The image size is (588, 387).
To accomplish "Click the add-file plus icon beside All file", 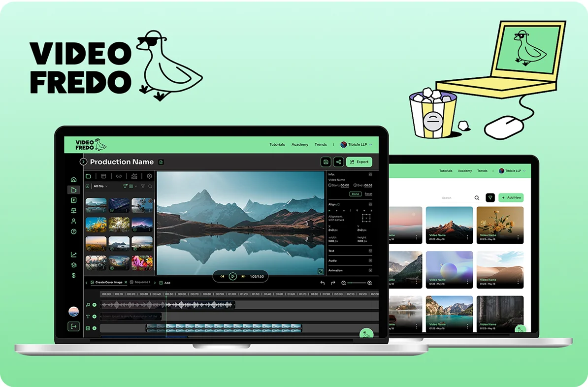I will [x=88, y=187].
